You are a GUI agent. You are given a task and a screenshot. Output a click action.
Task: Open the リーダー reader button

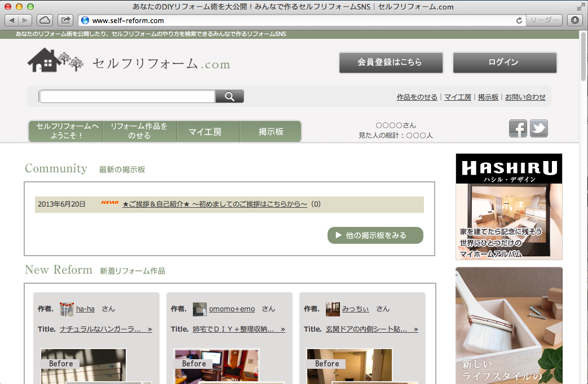(x=544, y=20)
